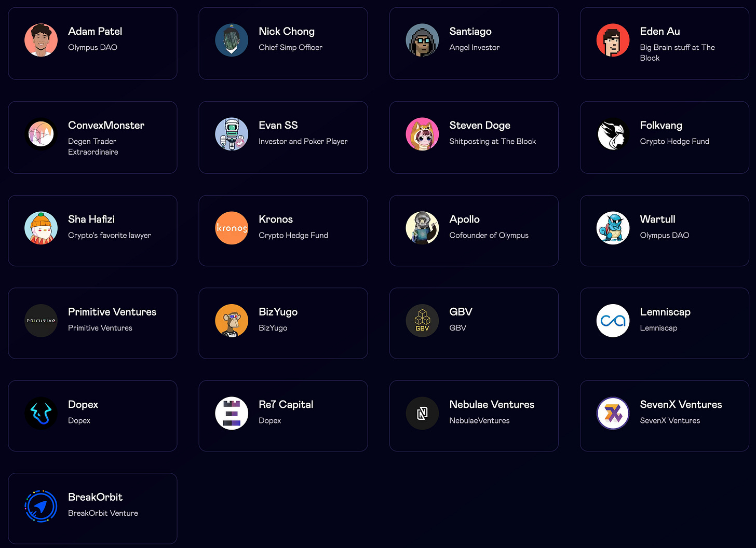Click 'NebulaeVentures' subtitle text
Image resolution: width=756 pixels, height=548 pixels.
[x=480, y=421]
